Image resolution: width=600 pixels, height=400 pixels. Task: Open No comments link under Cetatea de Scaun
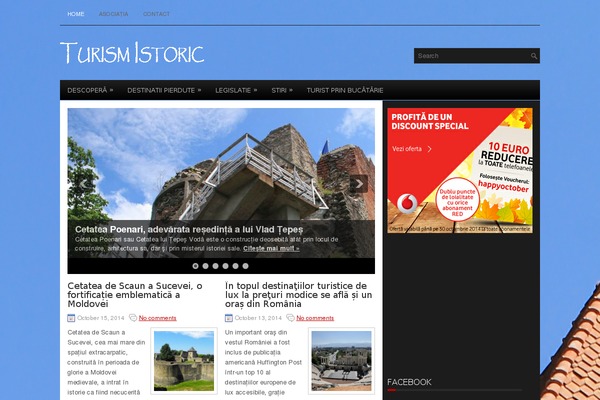click(158, 318)
